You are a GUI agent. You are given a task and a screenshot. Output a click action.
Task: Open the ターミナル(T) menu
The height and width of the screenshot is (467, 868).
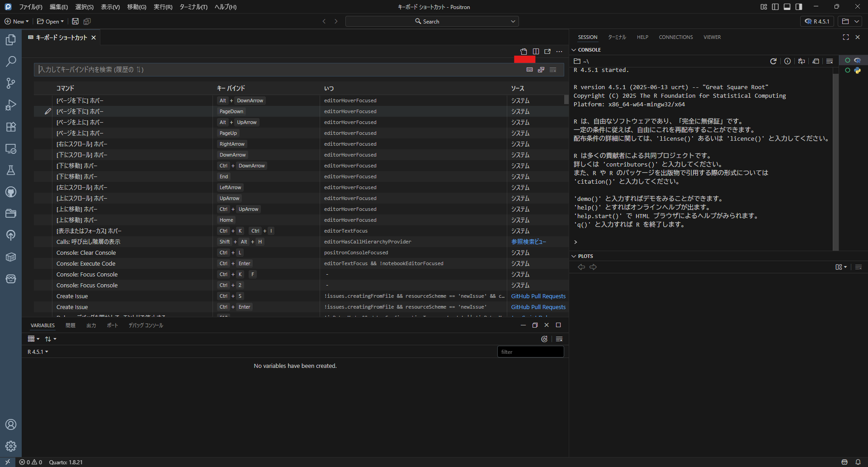[193, 7]
